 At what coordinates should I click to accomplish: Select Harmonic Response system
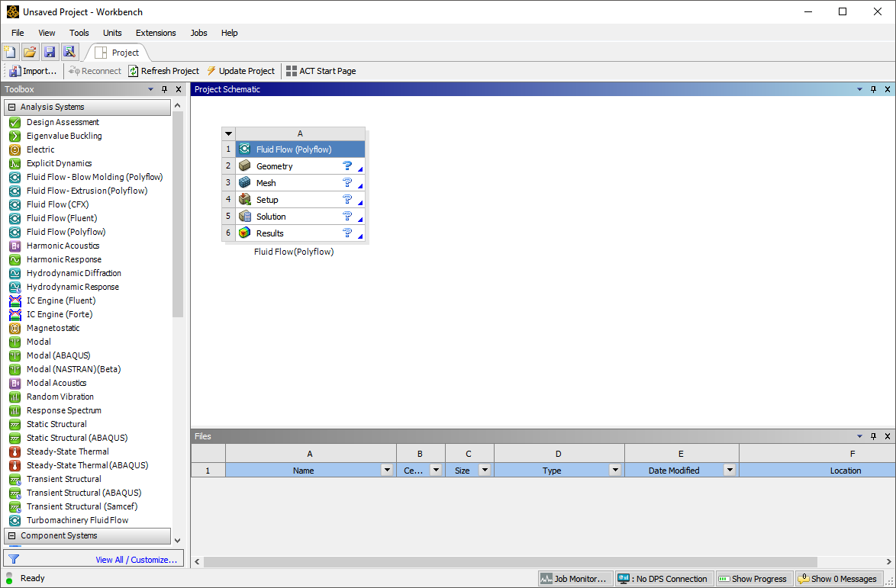coord(64,259)
